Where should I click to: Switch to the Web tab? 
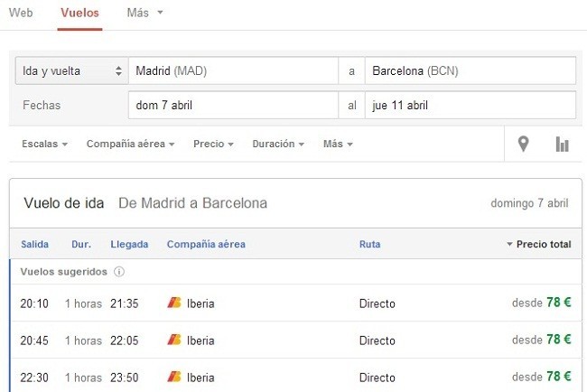[21, 13]
